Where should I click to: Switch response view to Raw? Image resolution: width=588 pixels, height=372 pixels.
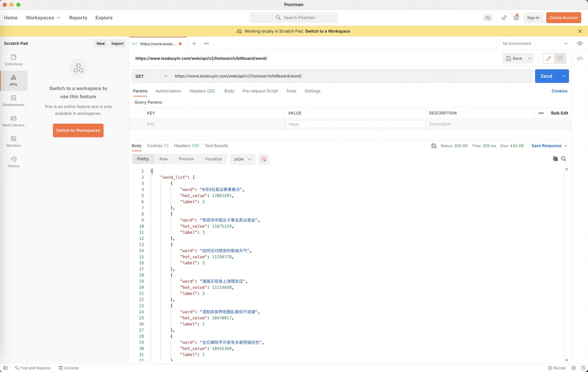164,159
